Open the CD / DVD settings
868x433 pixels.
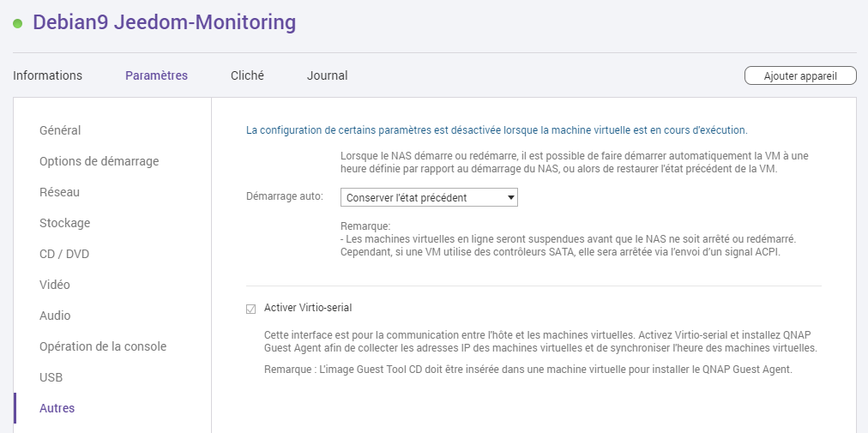[x=64, y=254]
